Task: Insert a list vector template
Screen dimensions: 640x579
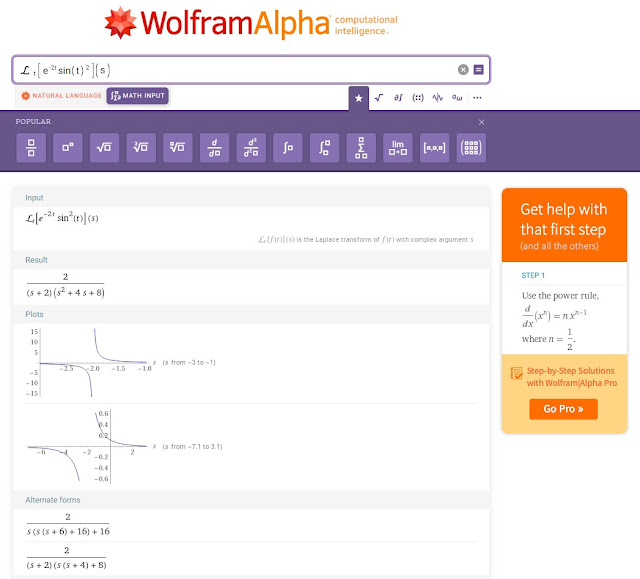Action: pyautogui.click(x=434, y=148)
